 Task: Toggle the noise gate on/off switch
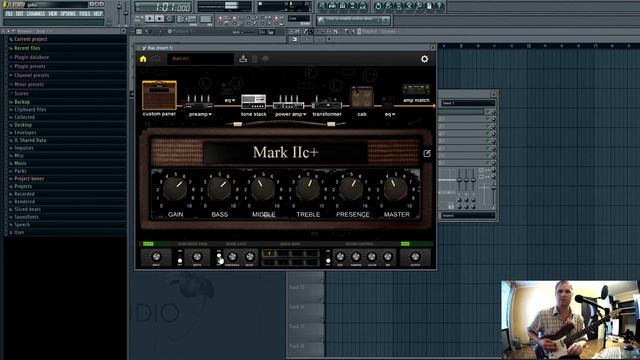pyautogui.click(x=219, y=258)
